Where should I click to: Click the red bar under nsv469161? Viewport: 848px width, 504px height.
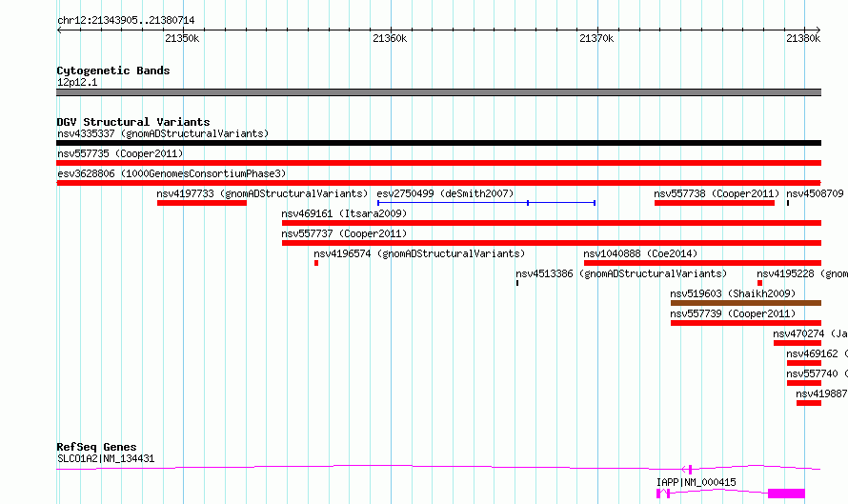tap(552, 223)
